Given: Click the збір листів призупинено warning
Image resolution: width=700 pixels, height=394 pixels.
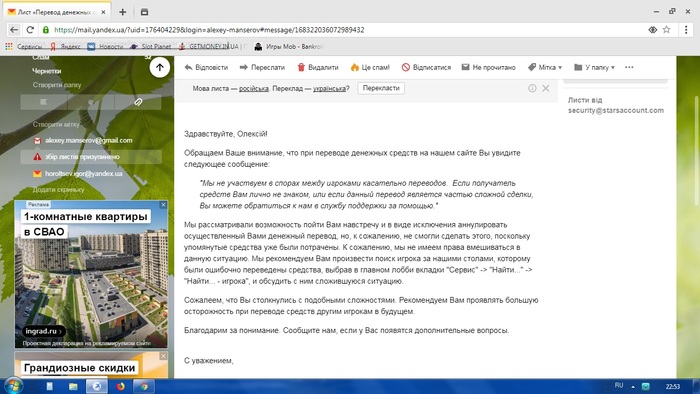Looking at the screenshot, I should (x=91, y=157).
